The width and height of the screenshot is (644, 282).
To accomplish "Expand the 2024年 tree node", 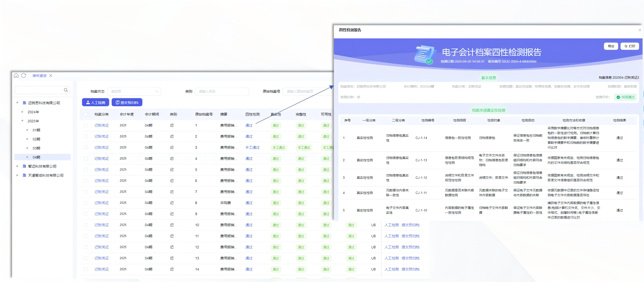I will [22, 112].
